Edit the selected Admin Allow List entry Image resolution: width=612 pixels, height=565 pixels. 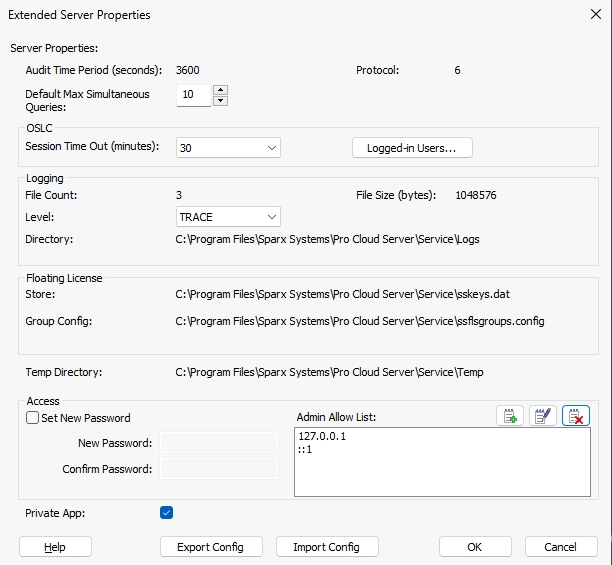pos(543,415)
